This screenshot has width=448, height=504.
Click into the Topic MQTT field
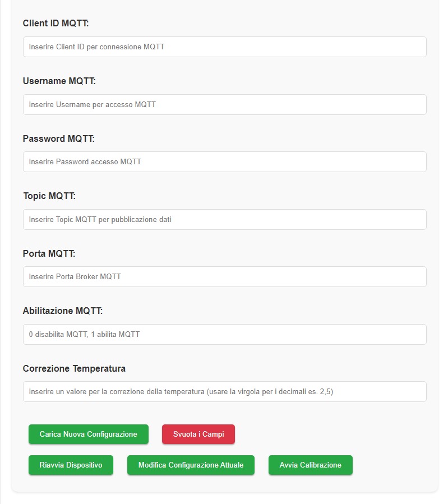[225, 220]
